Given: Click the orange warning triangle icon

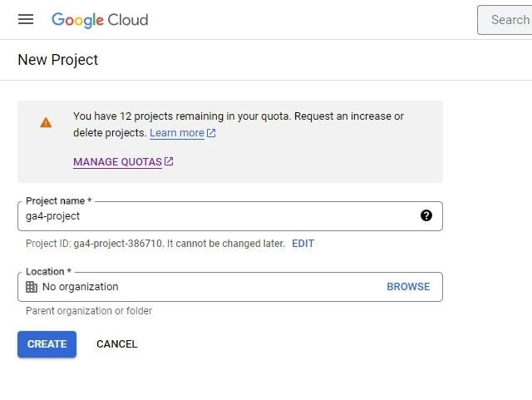Looking at the screenshot, I should (x=46, y=122).
